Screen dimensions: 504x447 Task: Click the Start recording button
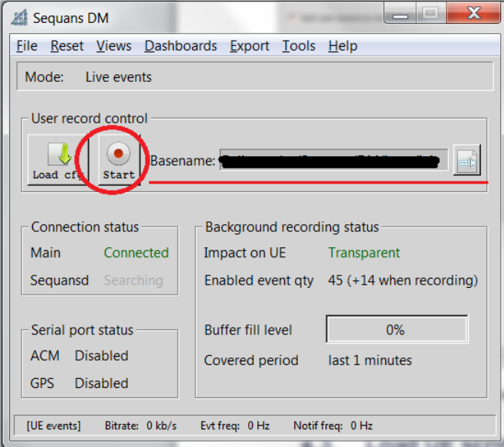(x=119, y=160)
